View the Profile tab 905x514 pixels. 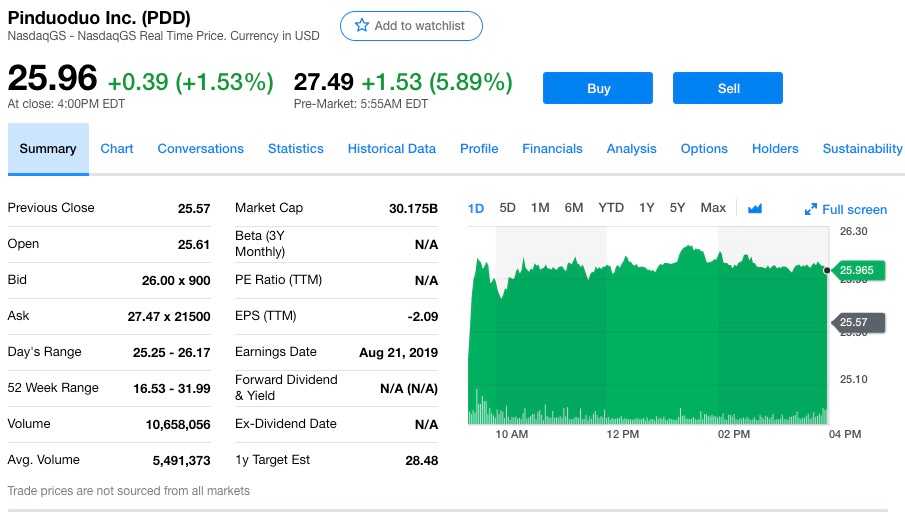479,149
